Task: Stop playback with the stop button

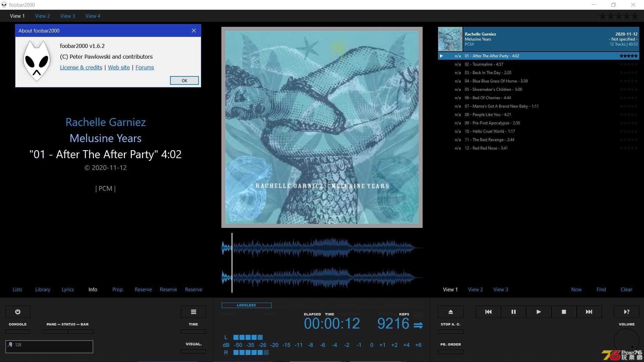Action: click(x=564, y=312)
